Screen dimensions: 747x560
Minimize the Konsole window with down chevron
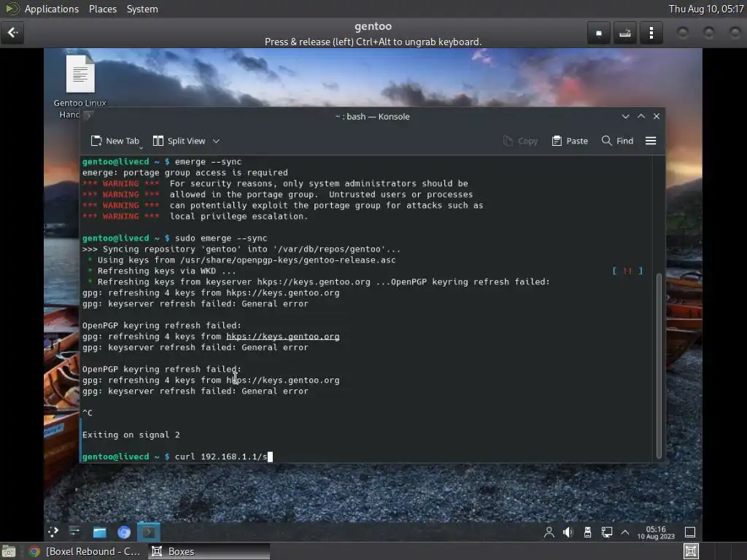tap(625, 116)
